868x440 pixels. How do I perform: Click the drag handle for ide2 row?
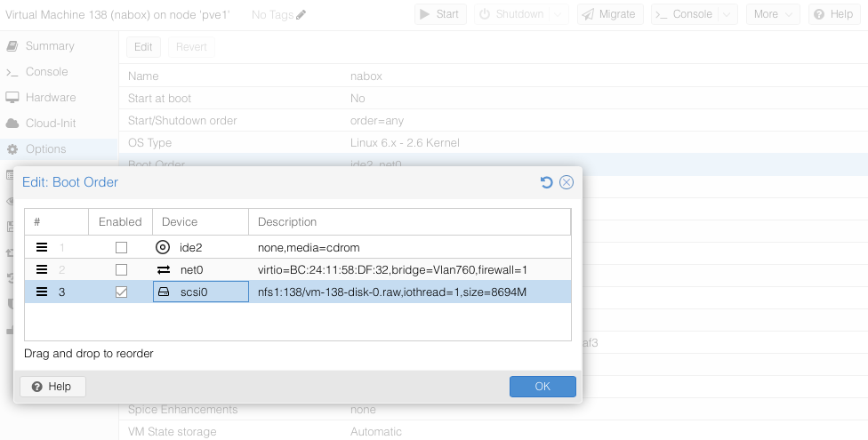point(42,247)
